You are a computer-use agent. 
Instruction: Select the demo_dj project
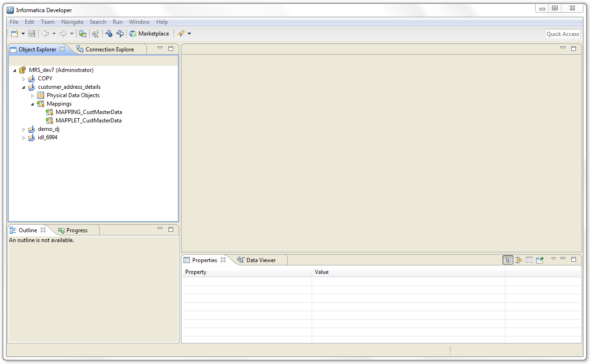[x=49, y=129]
